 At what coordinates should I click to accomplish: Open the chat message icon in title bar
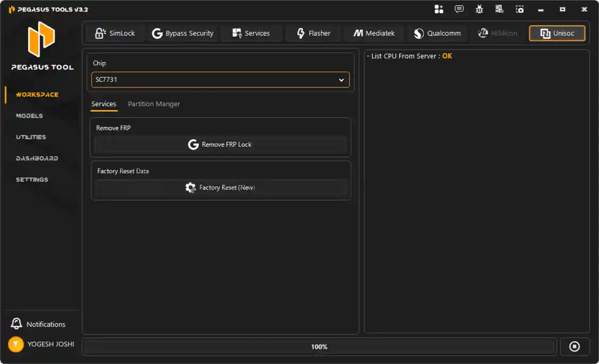coord(459,9)
